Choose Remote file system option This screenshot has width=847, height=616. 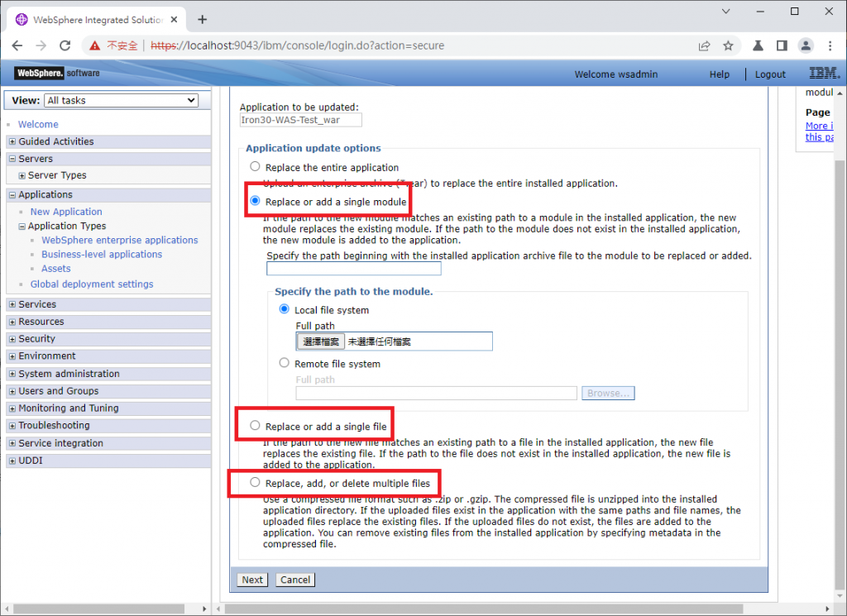[285, 363]
